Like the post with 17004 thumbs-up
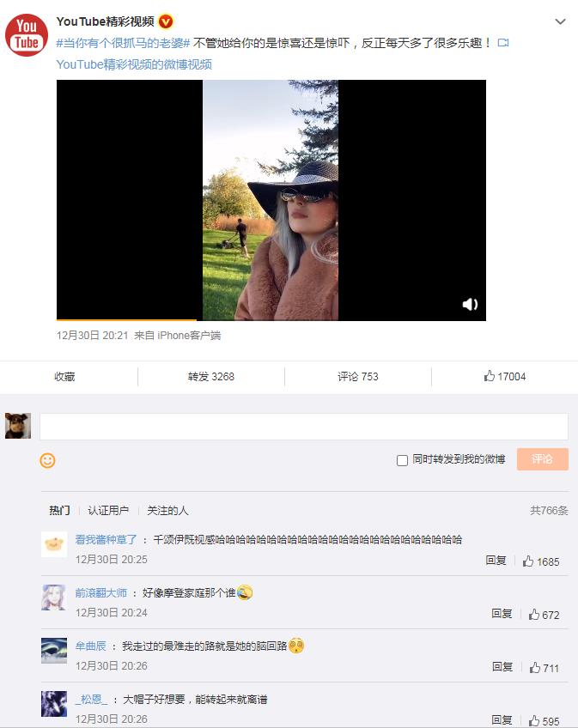 point(505,376)
